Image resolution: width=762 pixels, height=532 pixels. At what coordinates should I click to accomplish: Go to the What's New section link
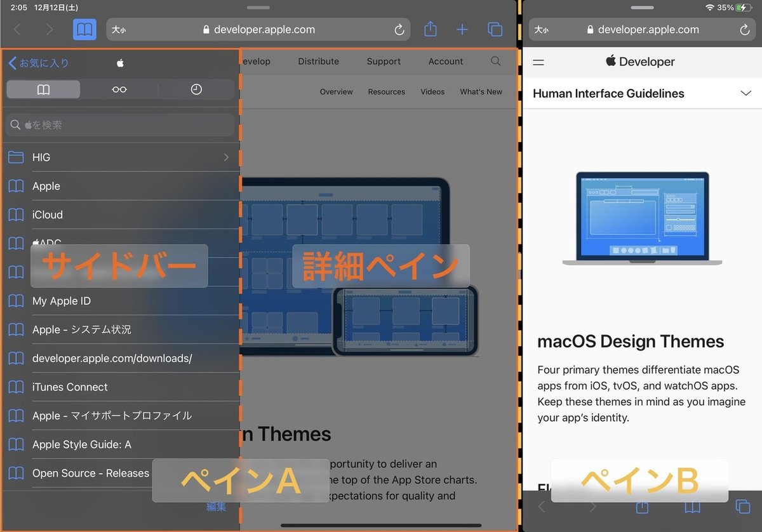click(x=481, y=92)
